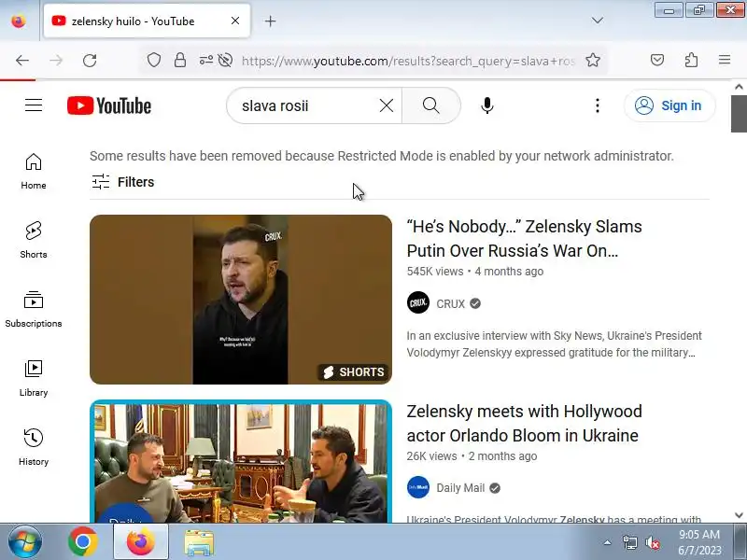Open the Firefox extensions puzzle icon

pos(691,60)
